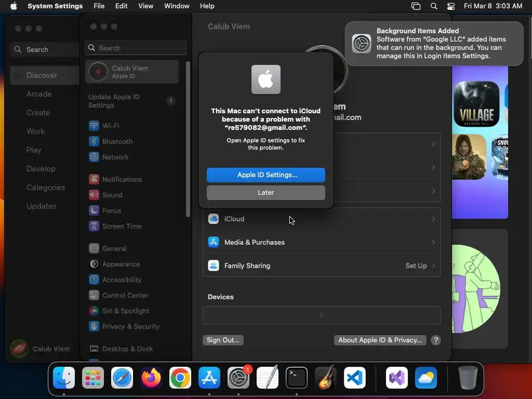Open Visual Studio Code from the Dock
The image size is (532, 399).
point(355,378)
